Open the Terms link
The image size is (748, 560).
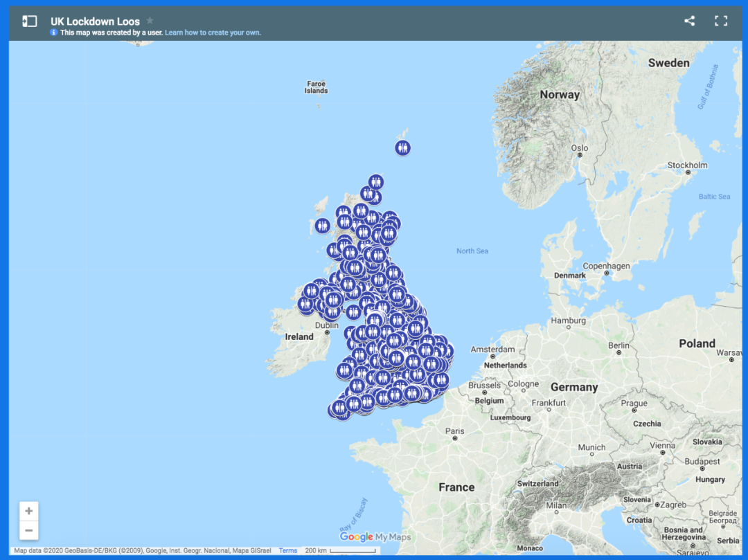pos(287,550)
